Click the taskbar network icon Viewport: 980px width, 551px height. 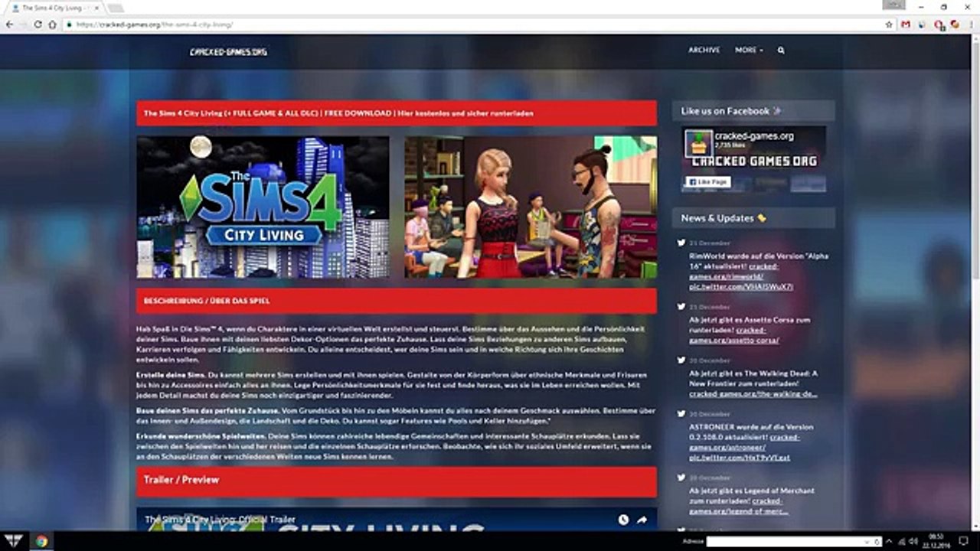(901, 541)
